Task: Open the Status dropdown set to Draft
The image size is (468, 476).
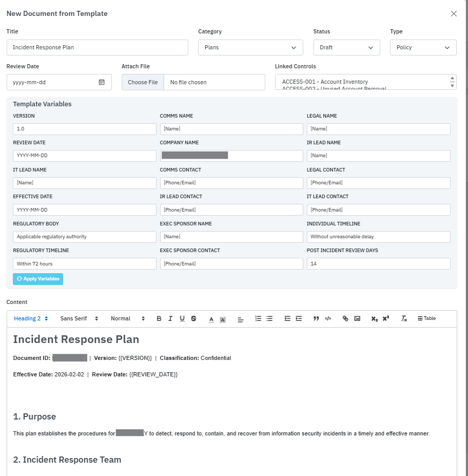Action: (346, 47)
